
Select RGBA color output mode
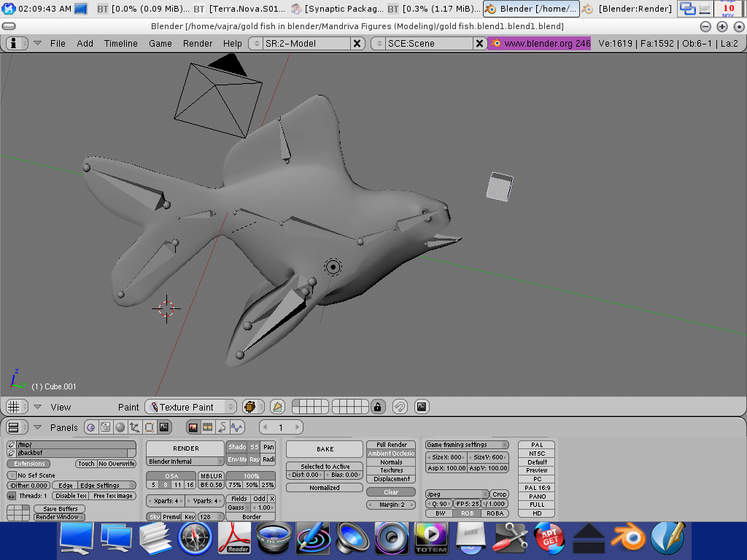tap(495, 513)
